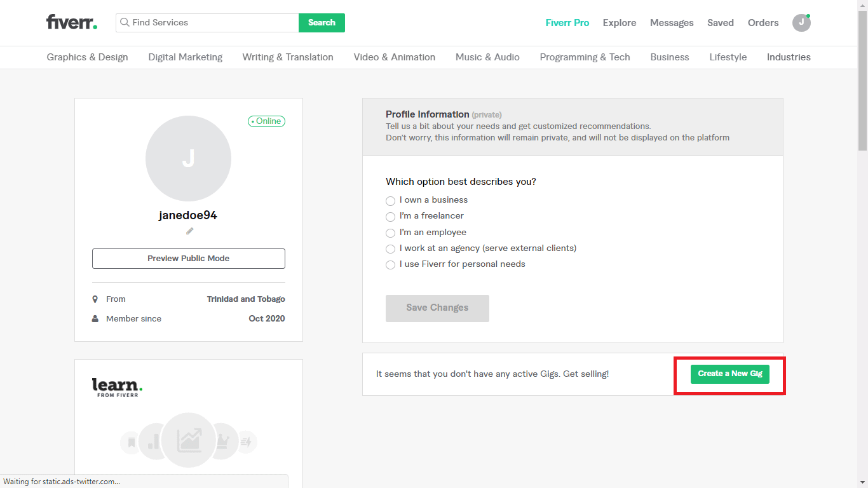Click the fiverr logo

pyautogui.click(x=72, y=22)
